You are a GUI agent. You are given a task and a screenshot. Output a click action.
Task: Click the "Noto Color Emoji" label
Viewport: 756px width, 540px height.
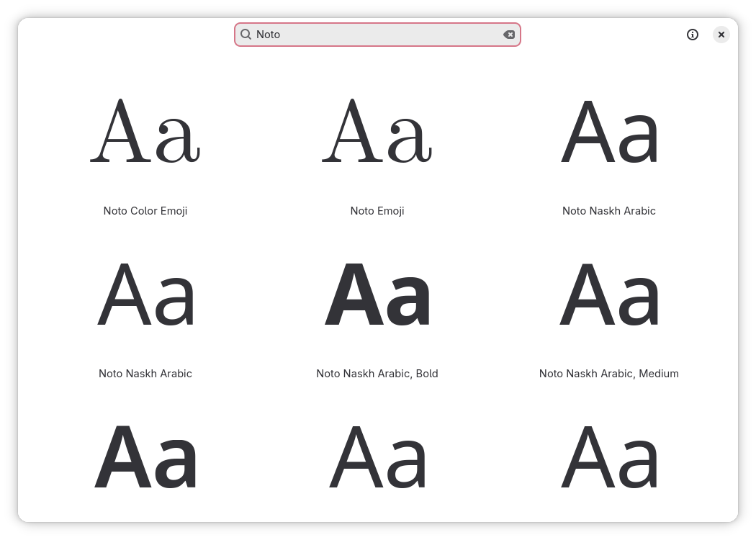(145, 211)
